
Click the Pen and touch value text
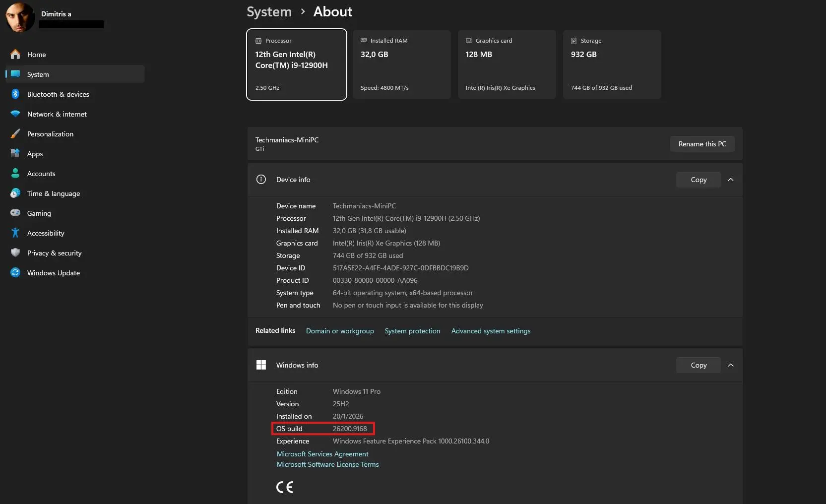pyautogui.click(x=408, y=305)
